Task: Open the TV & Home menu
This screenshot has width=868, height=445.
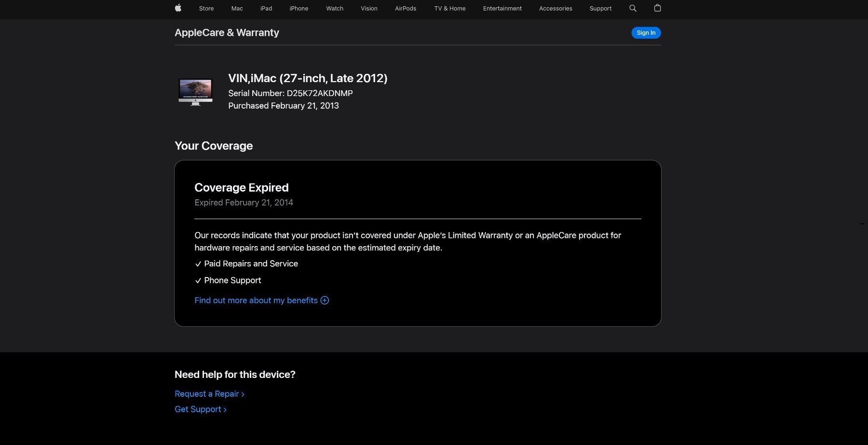Action: point(450,8)
